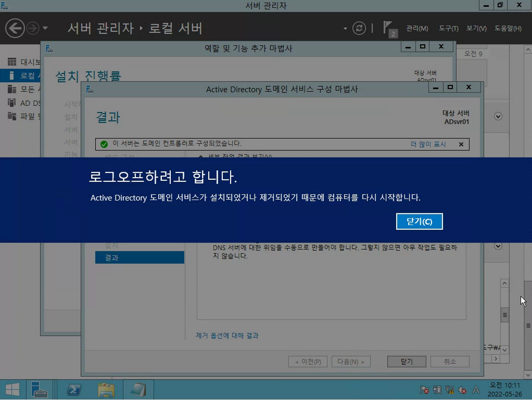Click the 다음(N) button in the AD wizard

click(x=351, y=362)
